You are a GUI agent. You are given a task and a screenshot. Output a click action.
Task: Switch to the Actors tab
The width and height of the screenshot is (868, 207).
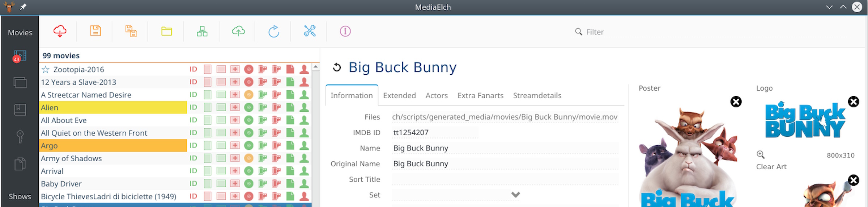click(437, 95)
